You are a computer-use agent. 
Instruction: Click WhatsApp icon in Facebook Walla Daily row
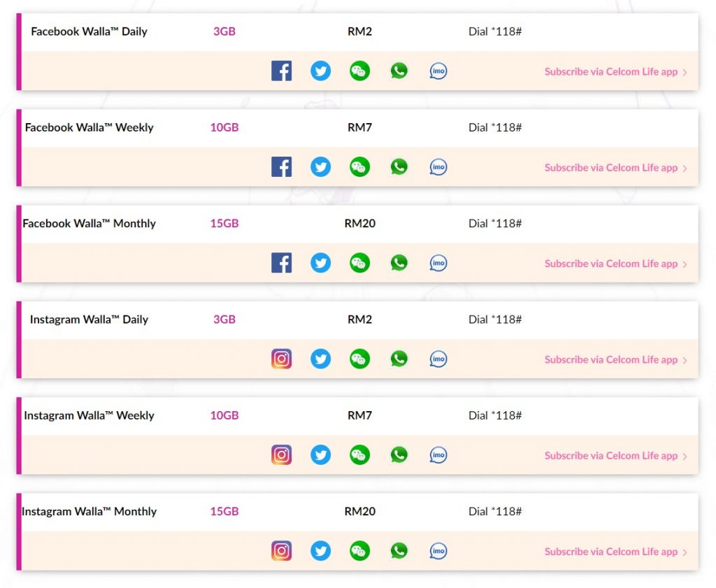point(399,71)
